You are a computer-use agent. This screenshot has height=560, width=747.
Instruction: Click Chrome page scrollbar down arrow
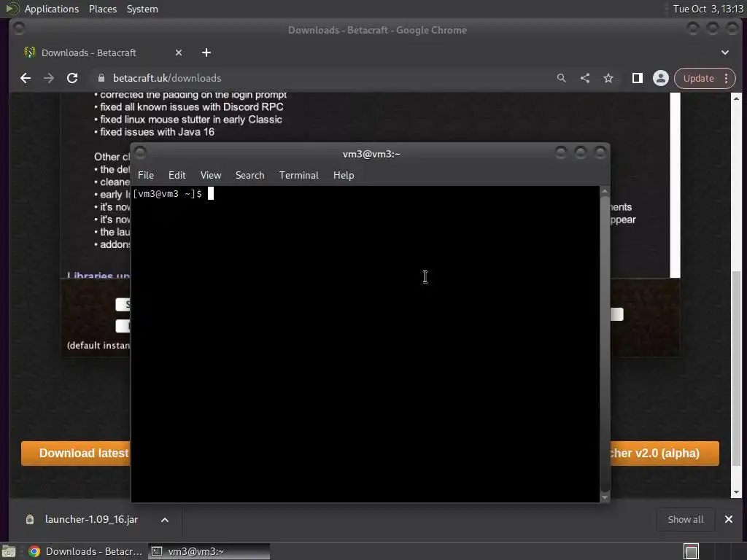736,492
